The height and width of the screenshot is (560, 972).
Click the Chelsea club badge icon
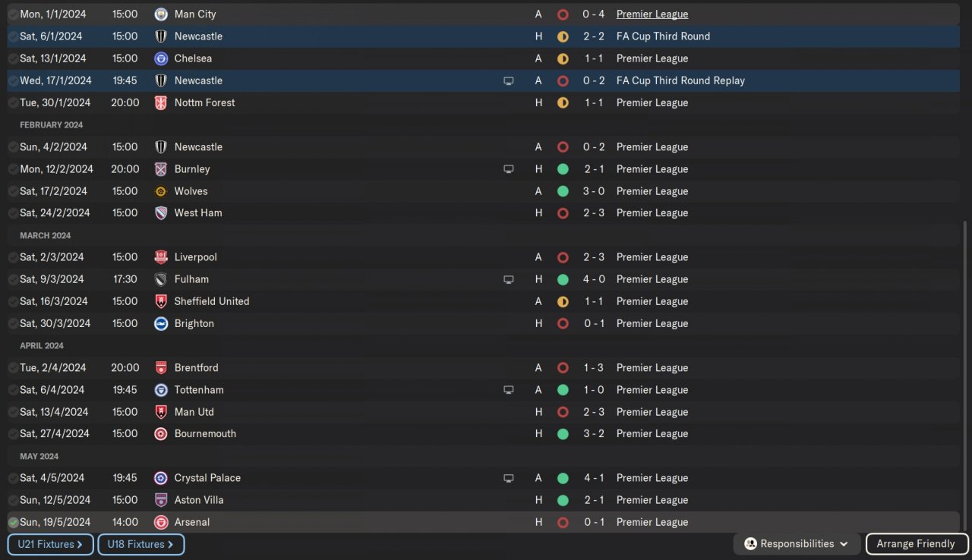pyautogui.click(x=161, y=58)
